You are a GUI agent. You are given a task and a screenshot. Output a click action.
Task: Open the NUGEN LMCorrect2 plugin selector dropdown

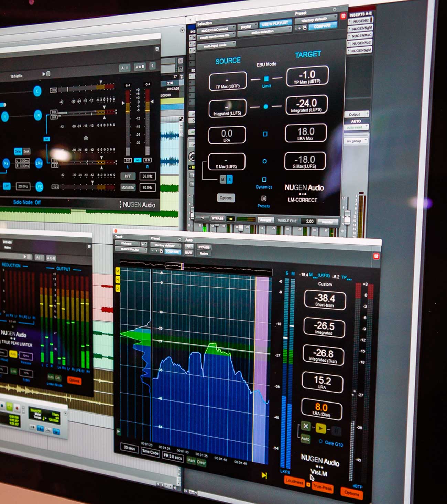216,30
